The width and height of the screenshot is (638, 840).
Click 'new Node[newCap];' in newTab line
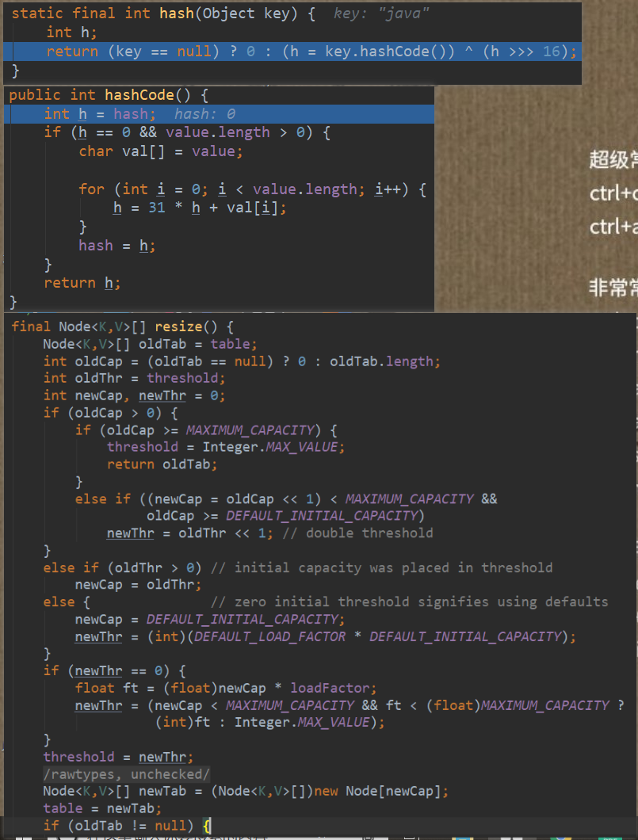381,791
